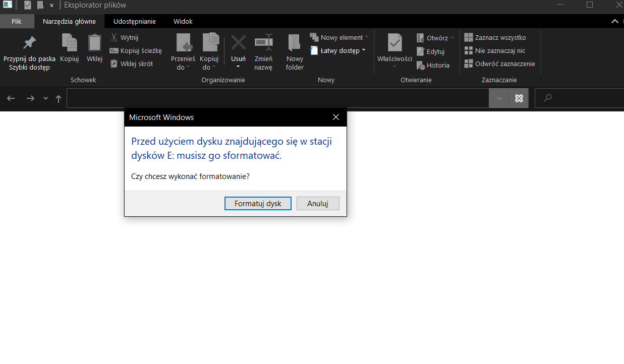Open Historia in ribbon
The width and height of the screenshot is (624, 364).
[433, 65]
